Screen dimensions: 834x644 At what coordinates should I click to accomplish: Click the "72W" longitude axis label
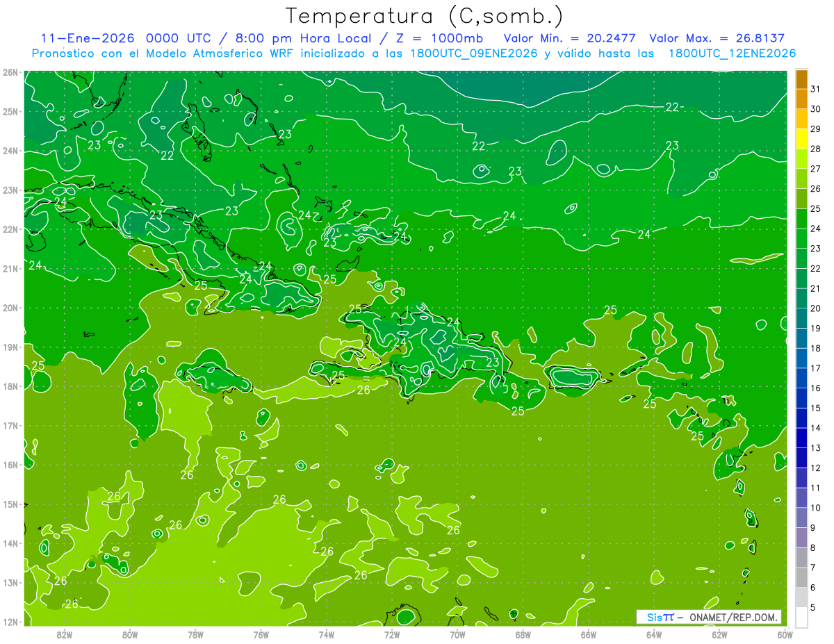[x=392, y=634]
